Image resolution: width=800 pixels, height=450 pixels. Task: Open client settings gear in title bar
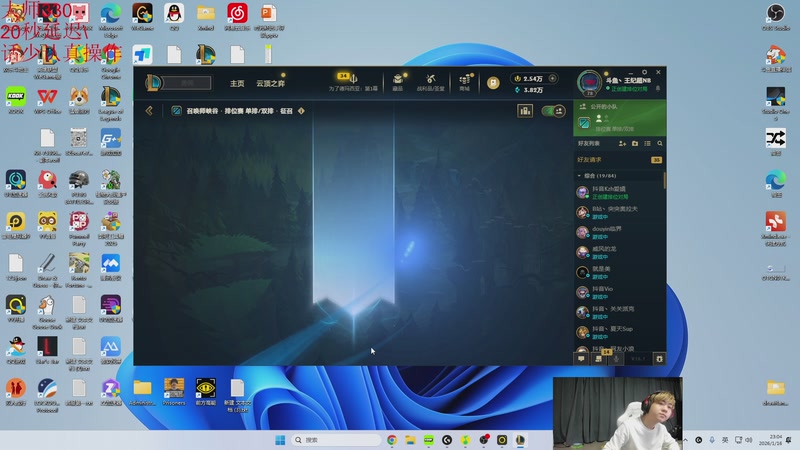pos(644,72)
